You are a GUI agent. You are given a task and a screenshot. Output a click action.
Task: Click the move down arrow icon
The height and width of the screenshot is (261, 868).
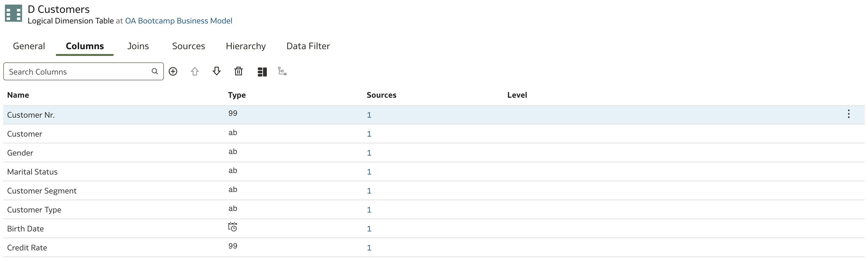click(217, 71)
